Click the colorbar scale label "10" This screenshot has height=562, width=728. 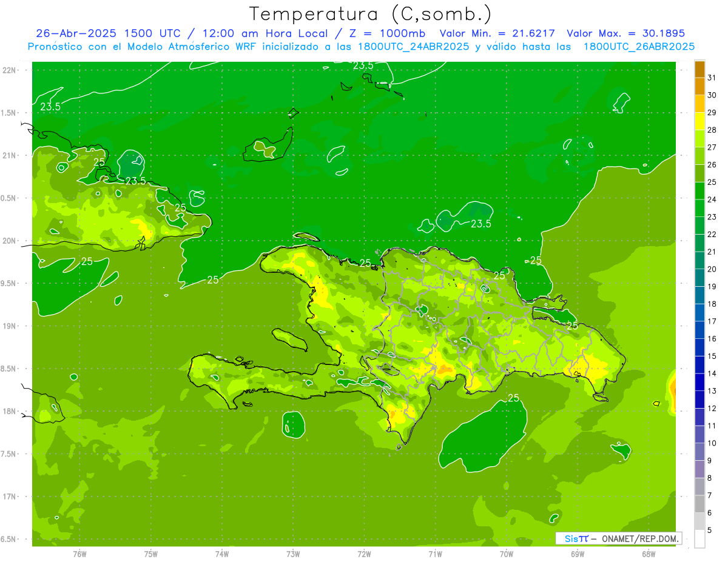[x=712, y=443]
